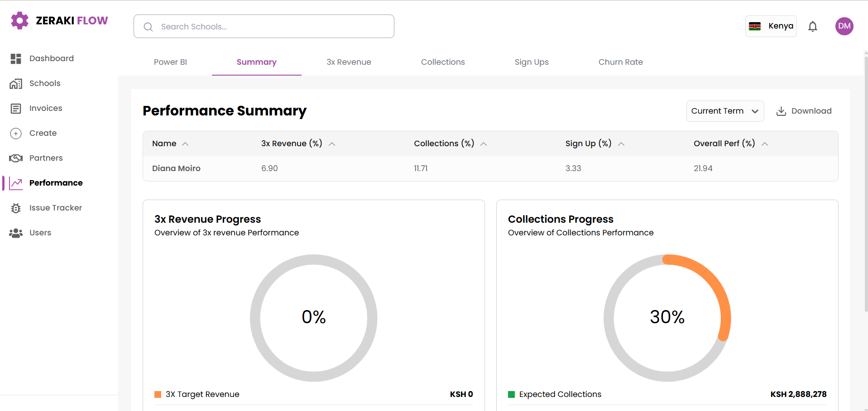Image resolution: width=868 pixels, height=411 pixels.
Task: Click the KSH 0 amount
Action: tap(461, 394)
